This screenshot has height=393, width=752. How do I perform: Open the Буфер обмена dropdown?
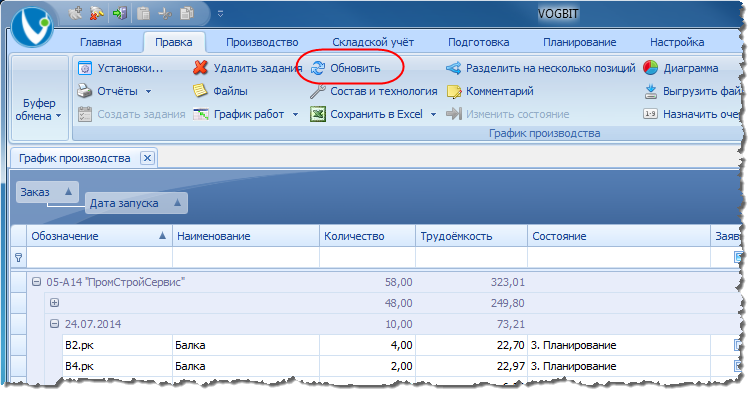tap(39, 98)
